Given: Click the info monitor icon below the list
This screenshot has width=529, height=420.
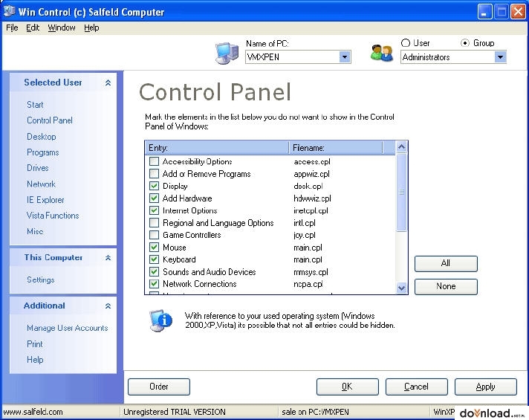Looking at the screenshot, I should (x=160, y=320).
